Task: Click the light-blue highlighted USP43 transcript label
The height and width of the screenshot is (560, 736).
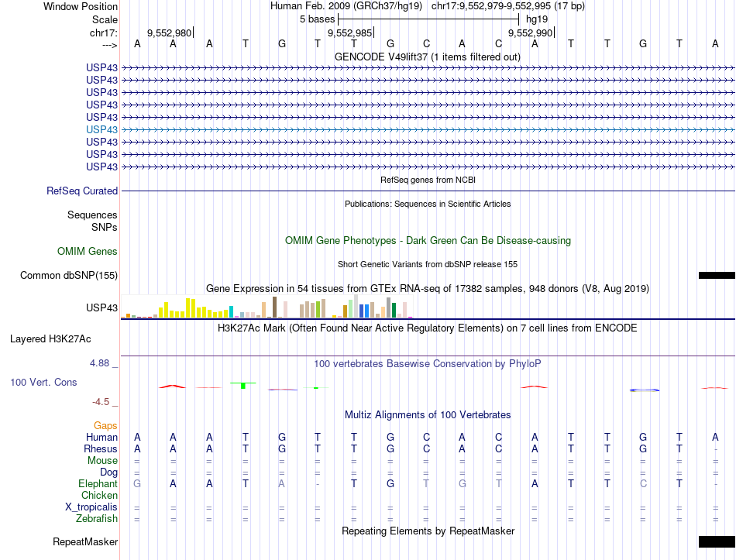Action: pos(101,129)
